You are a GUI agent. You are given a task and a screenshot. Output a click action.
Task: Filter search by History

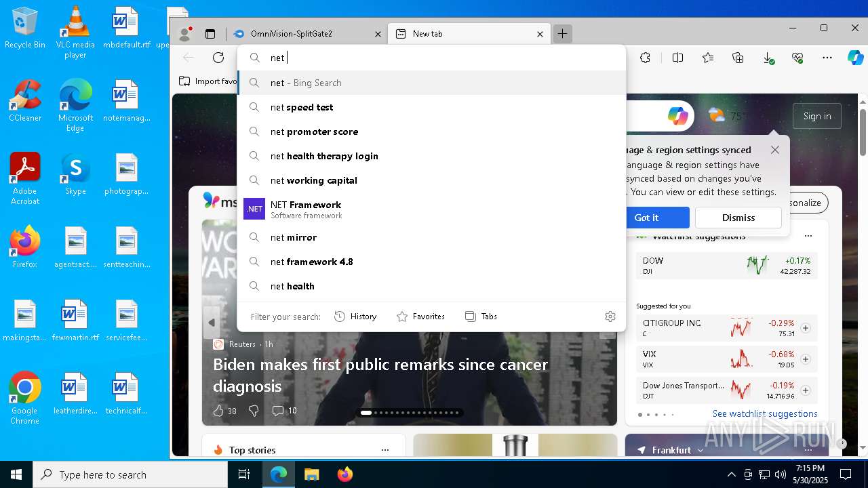pos(355,317)
